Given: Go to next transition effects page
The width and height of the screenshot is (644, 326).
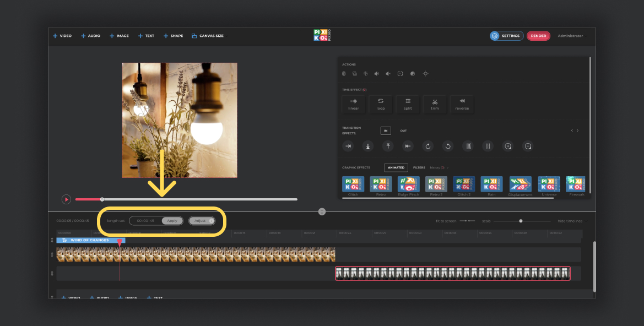Looking at the screenshot, I should (577, 131).
